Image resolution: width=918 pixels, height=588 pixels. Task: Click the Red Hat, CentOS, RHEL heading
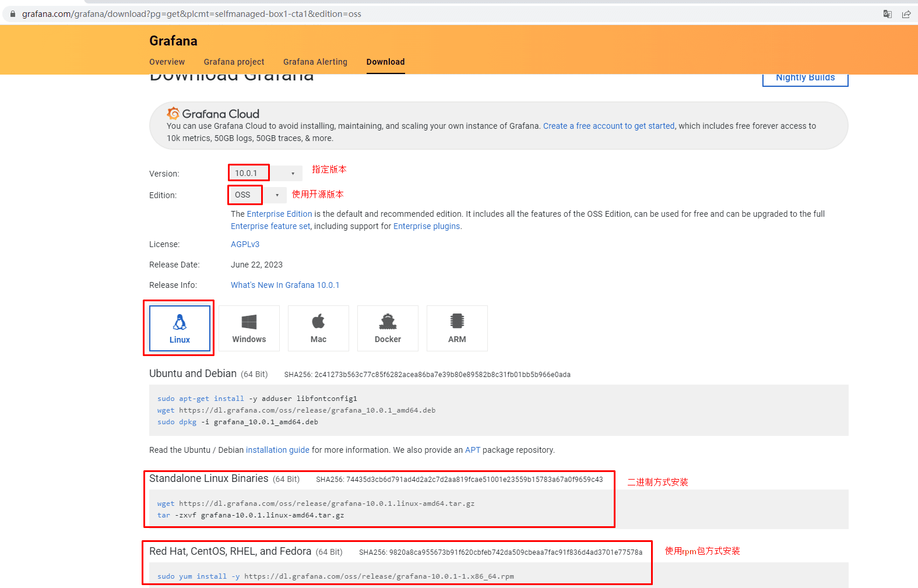pyautogui.click(x=230, y=551)
